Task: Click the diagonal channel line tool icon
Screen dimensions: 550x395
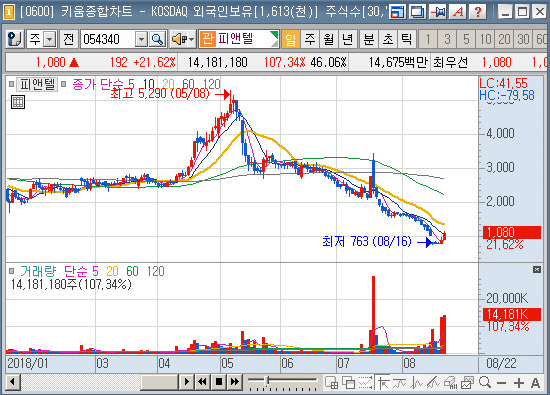Action: click(x=434, y=382)
